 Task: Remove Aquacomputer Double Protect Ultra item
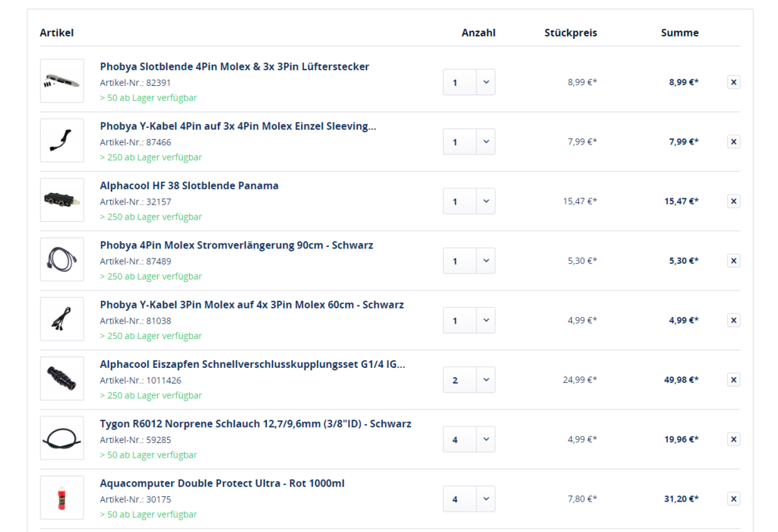tap(733, 499)
